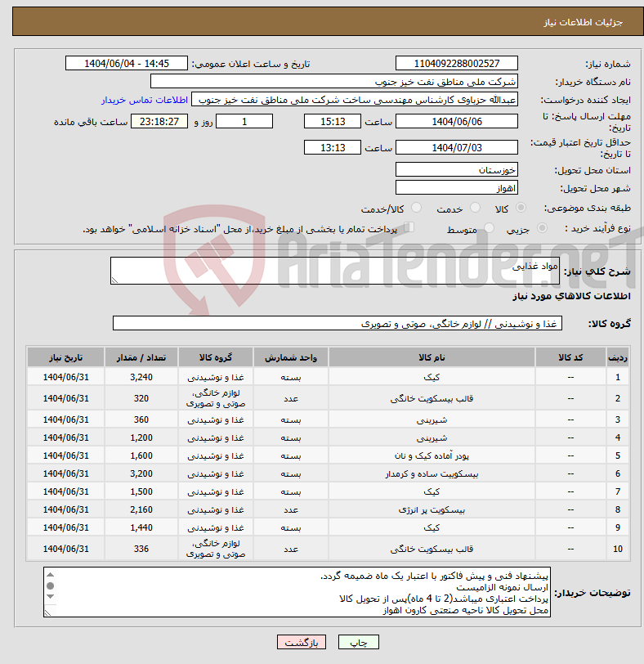Click عدد unit cell in row 8
Screen dimensions: 644x664
(291, 510)
